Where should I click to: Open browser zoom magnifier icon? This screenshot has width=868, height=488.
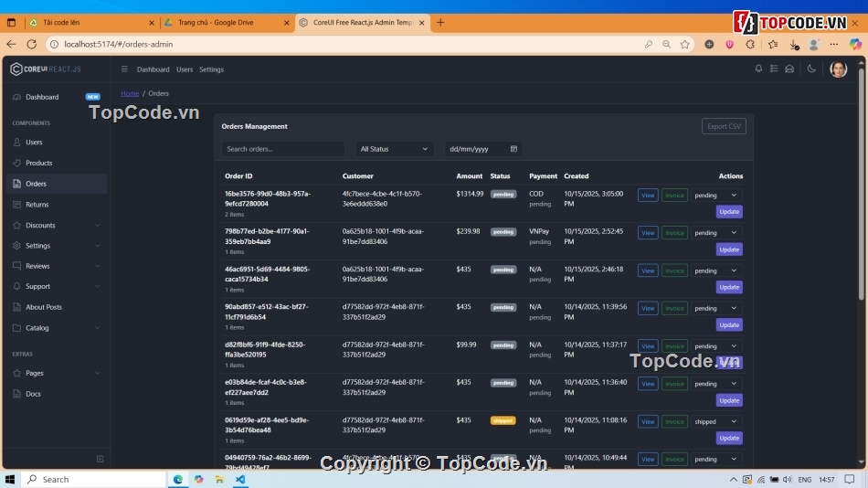tap(666, 44)
